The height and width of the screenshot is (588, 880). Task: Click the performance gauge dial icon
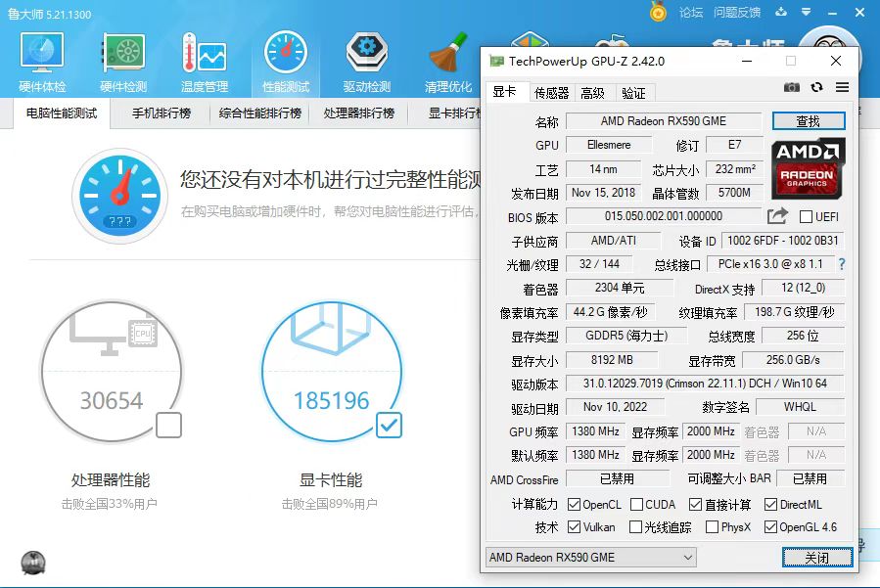tap(119, 196)
